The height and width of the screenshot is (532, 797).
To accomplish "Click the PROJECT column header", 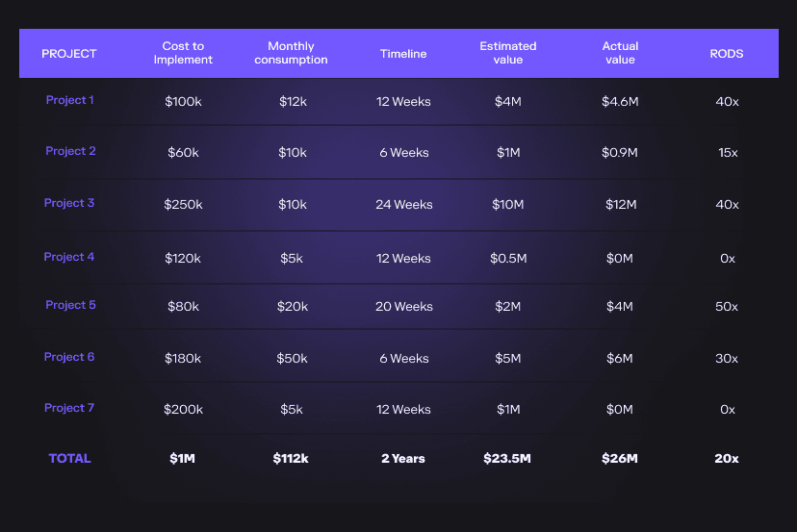I will (69, 54).
